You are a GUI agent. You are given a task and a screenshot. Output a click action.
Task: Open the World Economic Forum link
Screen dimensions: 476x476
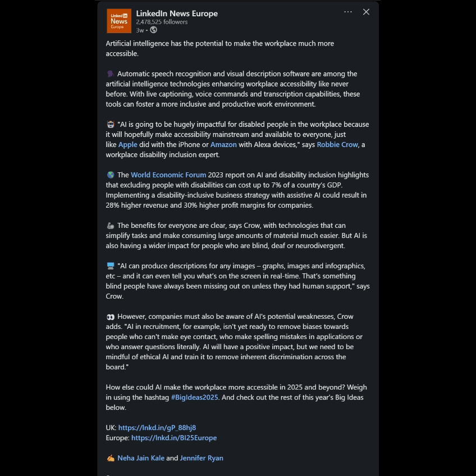point(168,175)
